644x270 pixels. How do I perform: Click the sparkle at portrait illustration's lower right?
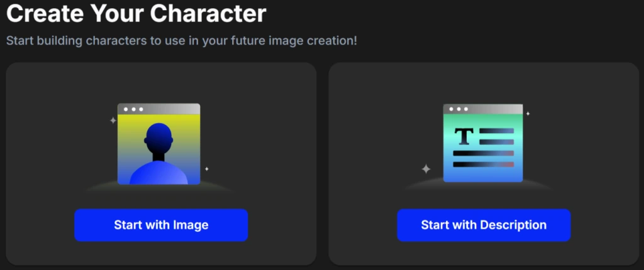[x=206, y=169]
